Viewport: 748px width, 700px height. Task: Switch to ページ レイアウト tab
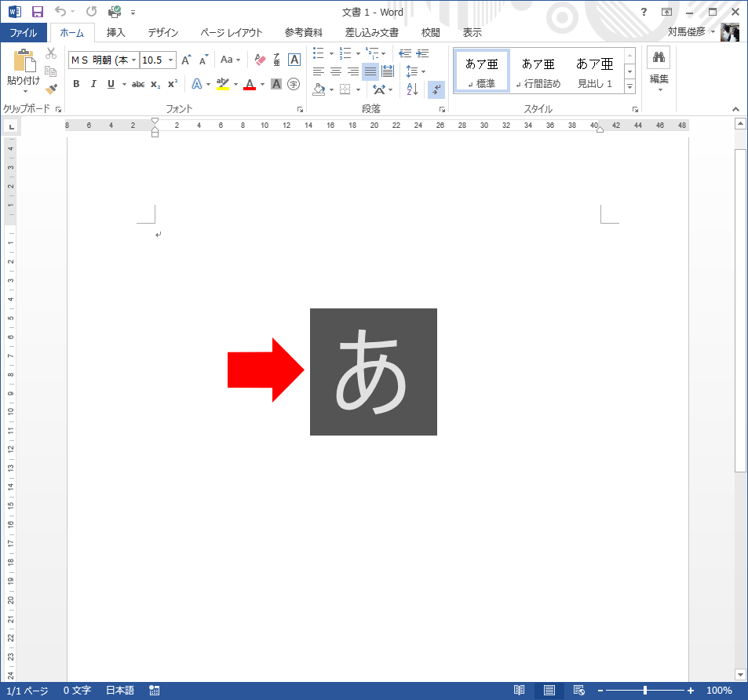tap(232, 32)
